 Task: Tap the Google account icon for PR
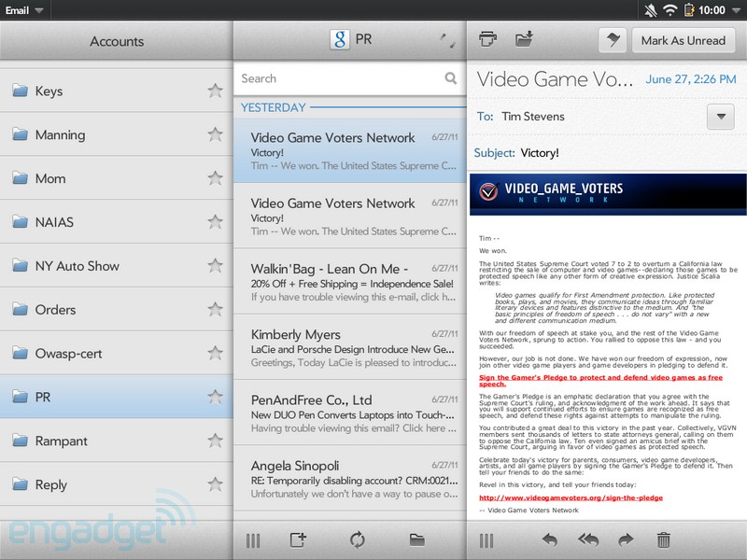pos(340,39)
